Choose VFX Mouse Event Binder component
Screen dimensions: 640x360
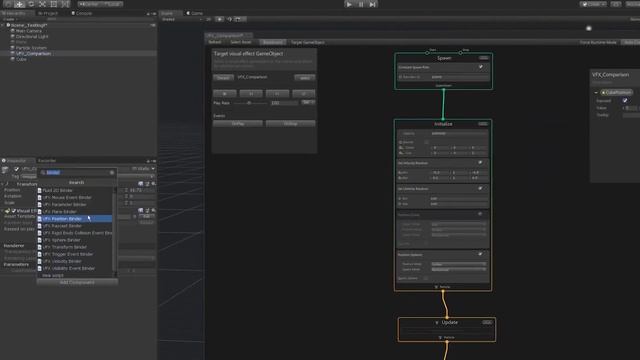(x=74, y=198)
